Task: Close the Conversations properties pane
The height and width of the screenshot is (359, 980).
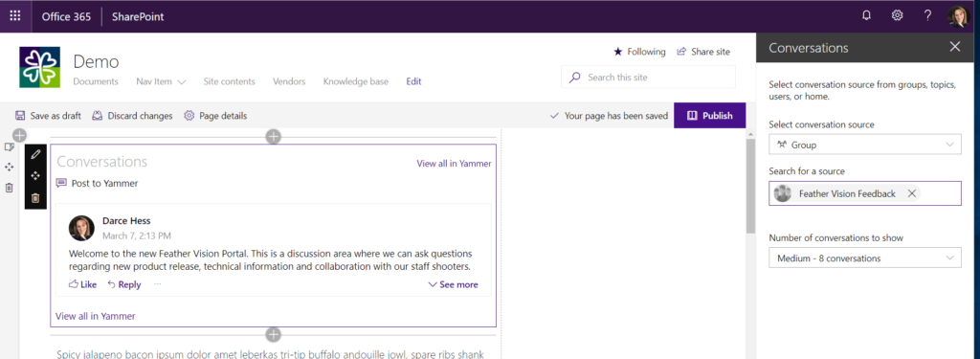Action: point(954,47)
